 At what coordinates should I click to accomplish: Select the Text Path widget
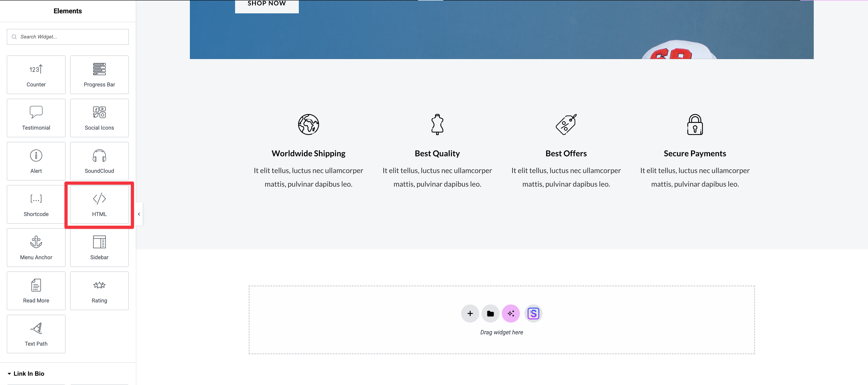click(x=36, y=333)
